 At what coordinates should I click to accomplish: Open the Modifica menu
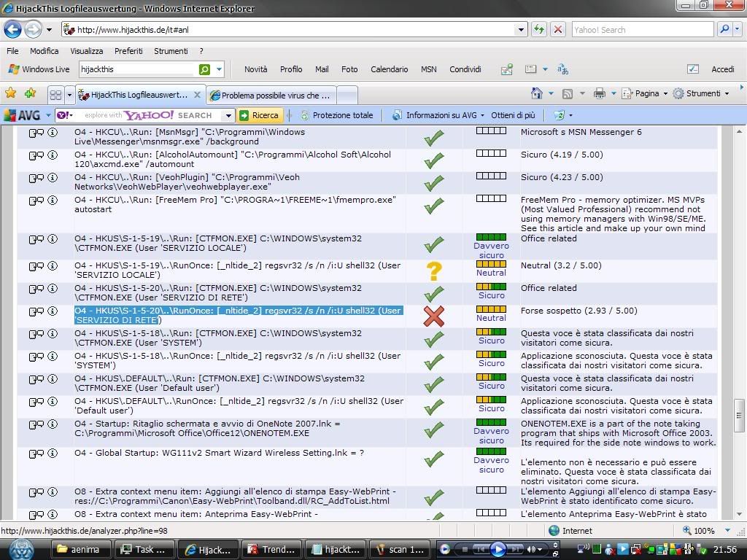tap(44, 51)
